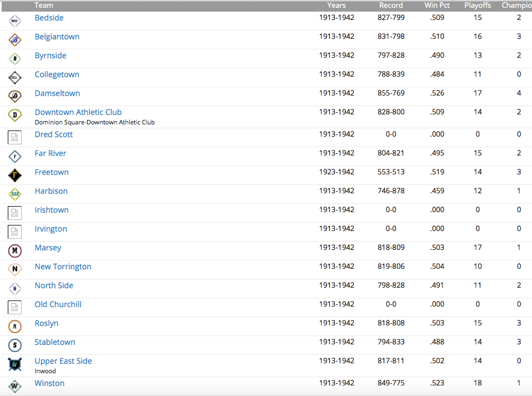Sort table by Win Pct column header
532x396 pixels.
[437, 6]
